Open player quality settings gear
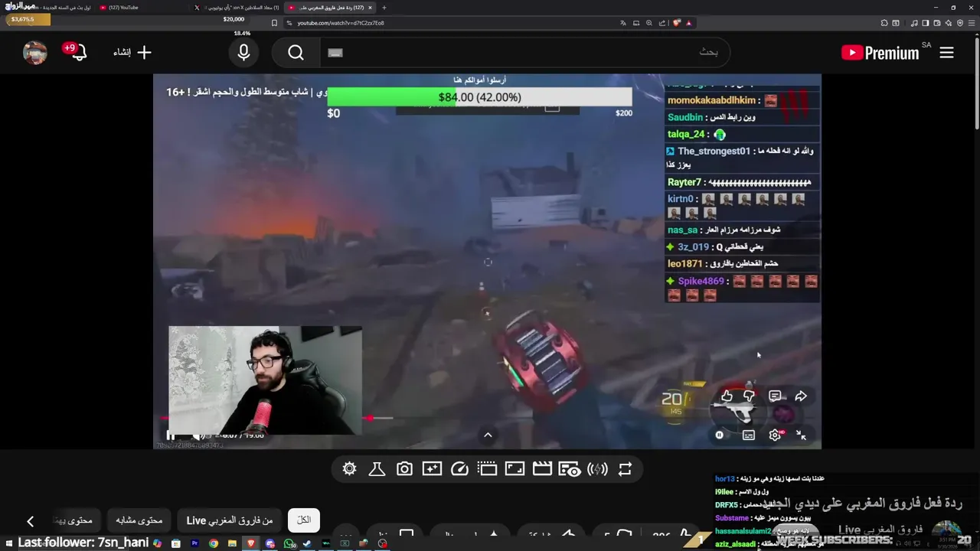980x551 pixels. (x=775, y=435)
